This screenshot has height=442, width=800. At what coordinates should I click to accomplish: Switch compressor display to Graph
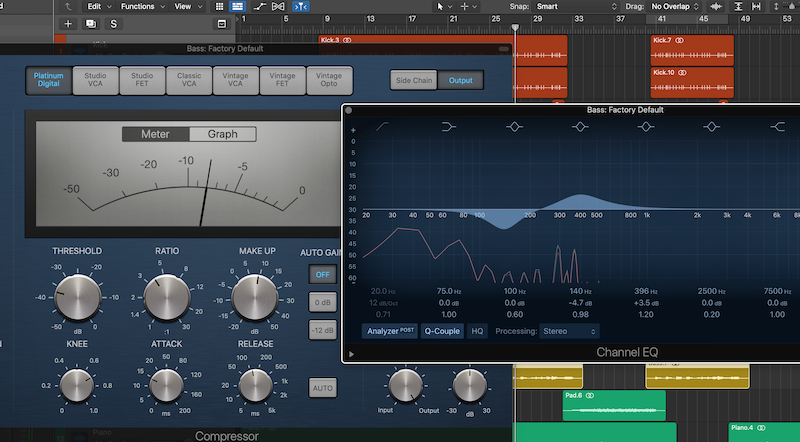[x=222, y=134]
